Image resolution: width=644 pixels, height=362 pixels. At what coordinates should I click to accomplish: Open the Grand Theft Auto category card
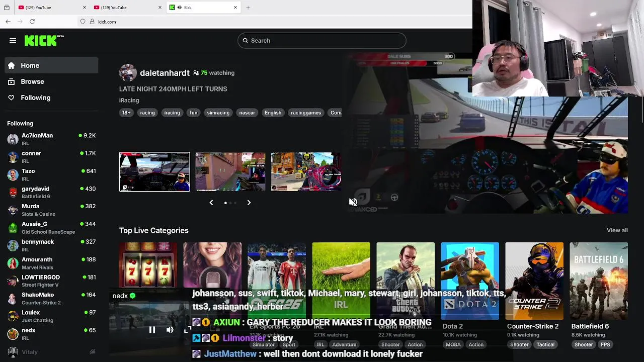tap(406, 281)
